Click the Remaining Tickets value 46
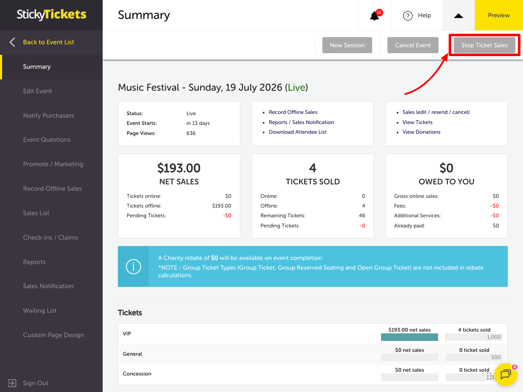 [362, 216]
